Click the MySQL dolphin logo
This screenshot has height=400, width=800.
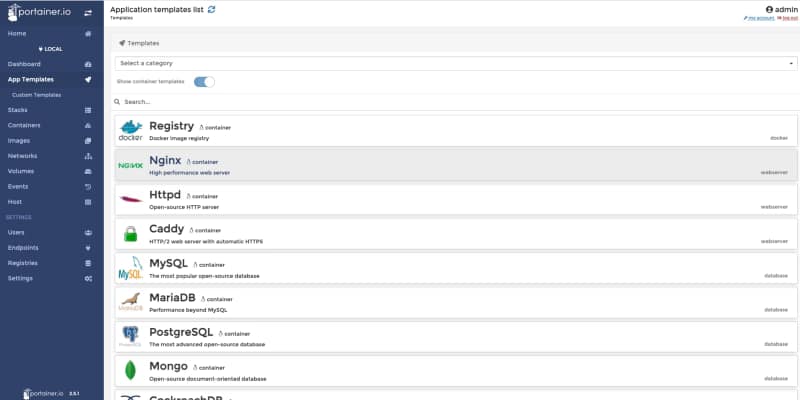[131, 269]
